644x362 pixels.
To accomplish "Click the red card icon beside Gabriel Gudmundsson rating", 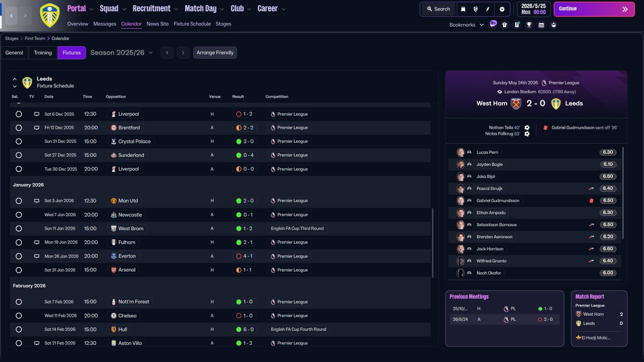I will (x=591, y=201).
